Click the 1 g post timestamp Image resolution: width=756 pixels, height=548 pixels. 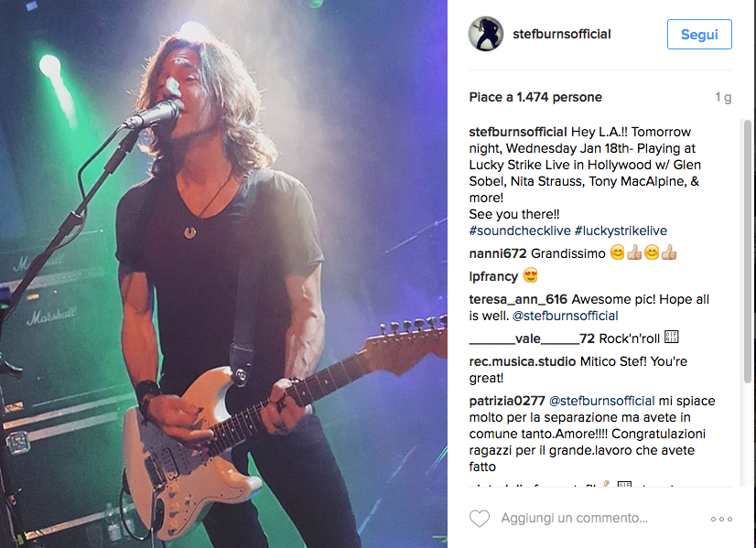(x=723, y=98)
